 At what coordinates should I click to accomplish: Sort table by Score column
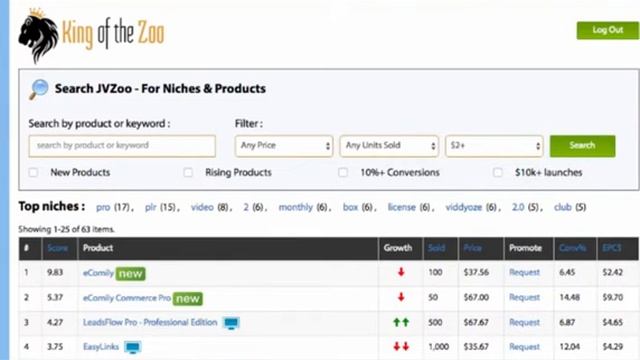[x=58, y=248]
